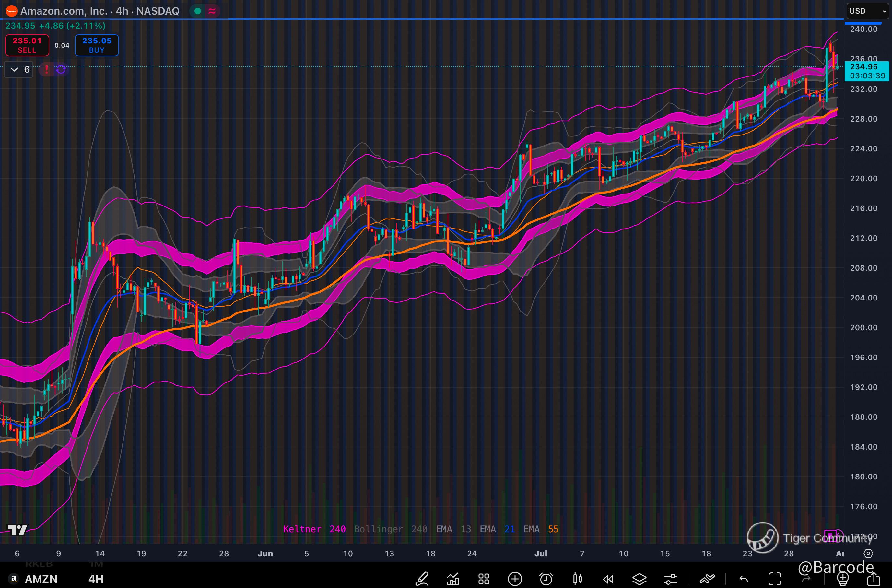Click the bar replay rewind icon
The image size is (892, 588).
pyautogui.click(x=608, y=579)
